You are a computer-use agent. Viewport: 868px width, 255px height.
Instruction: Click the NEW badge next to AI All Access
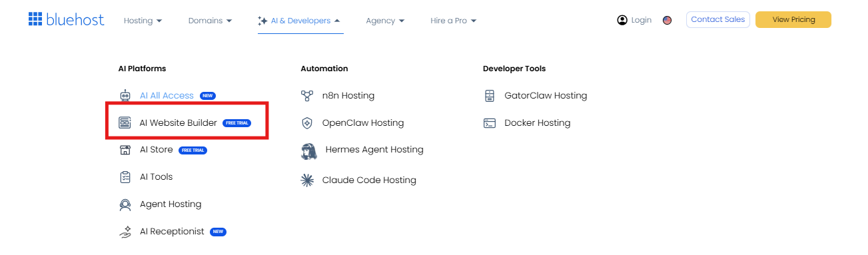pos(208,96)
